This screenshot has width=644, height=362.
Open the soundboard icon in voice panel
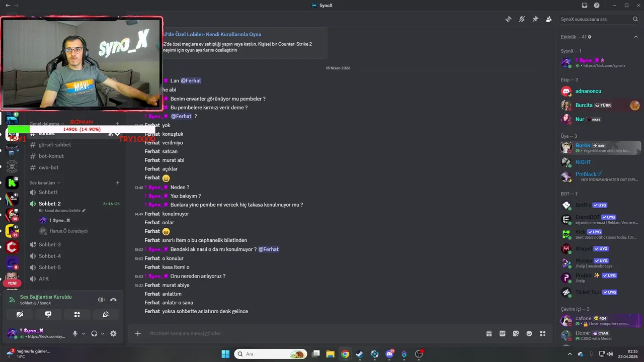click(106, 314)
